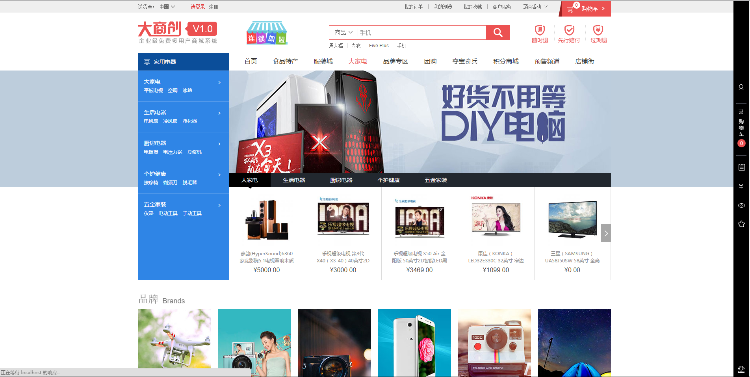Show next products with the gray arrow
Screen dimensions: 750x377
(x=606, y=233)
